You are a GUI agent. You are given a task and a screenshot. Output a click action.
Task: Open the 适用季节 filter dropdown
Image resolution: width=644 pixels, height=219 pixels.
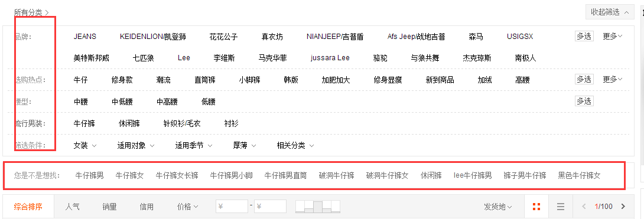coord(194,145)
